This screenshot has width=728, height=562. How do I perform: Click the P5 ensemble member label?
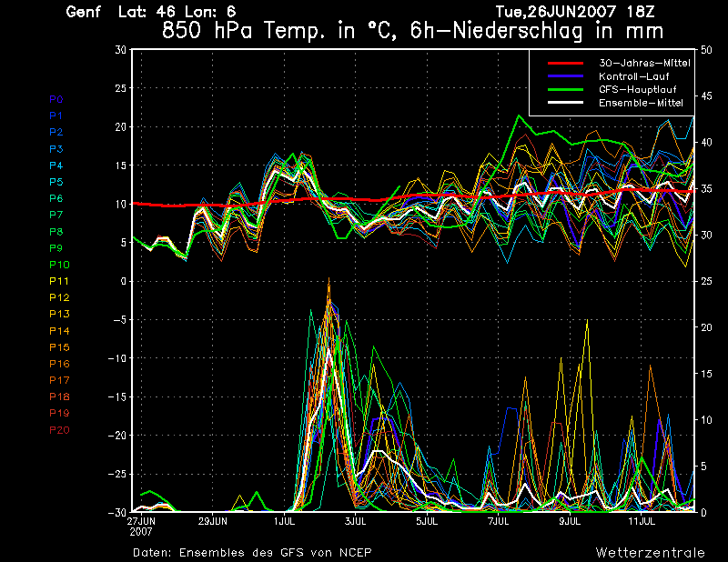pos(56,182)
